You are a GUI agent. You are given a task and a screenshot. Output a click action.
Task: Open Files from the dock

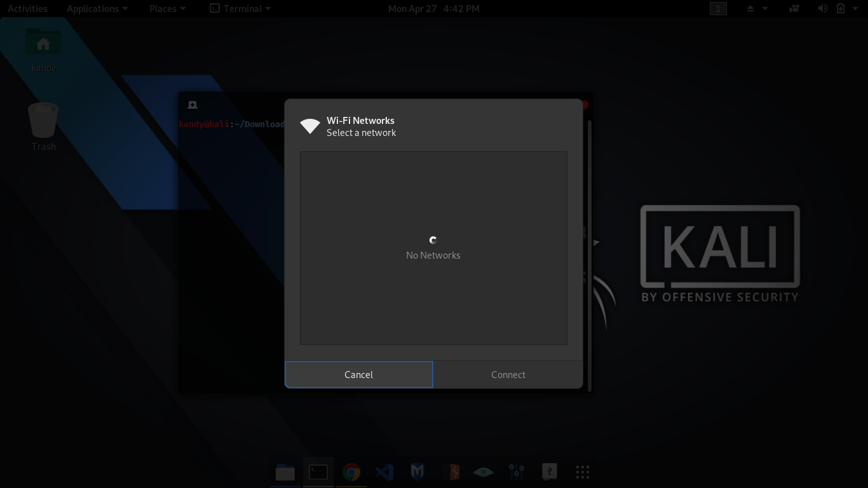click(x=285, y=472)
